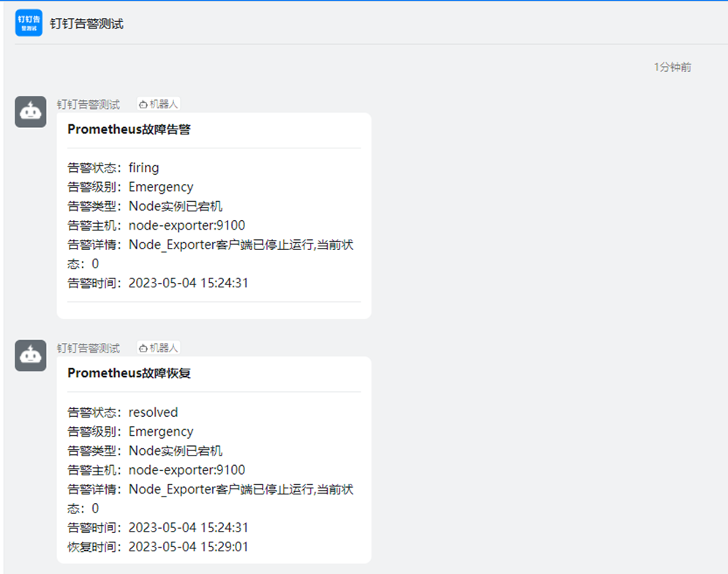Screen dimensions: 728x574
Task: Click 告警级别: Emergency in the resolved card
Action: click(x=130, y=431)
